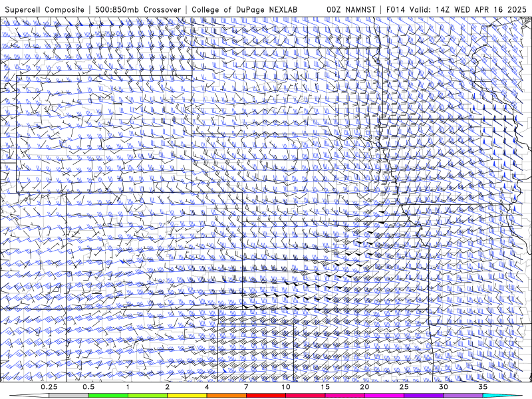The width and height of the screenshot is (532, 399).
Task: Click the red 7–10 color bar segment
Action: [265, 396]
